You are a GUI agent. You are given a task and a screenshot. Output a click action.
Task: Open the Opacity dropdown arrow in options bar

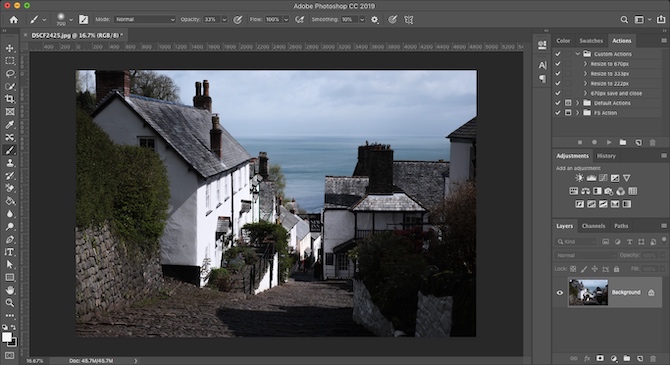[x=224, y=20]
